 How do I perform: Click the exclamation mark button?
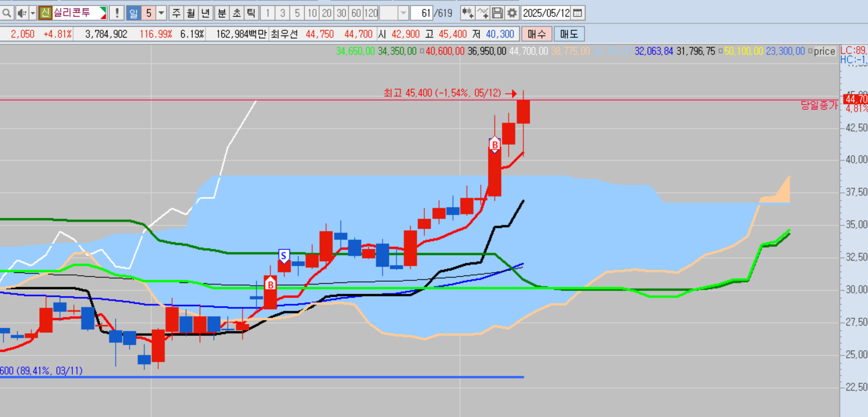[117, 13]
